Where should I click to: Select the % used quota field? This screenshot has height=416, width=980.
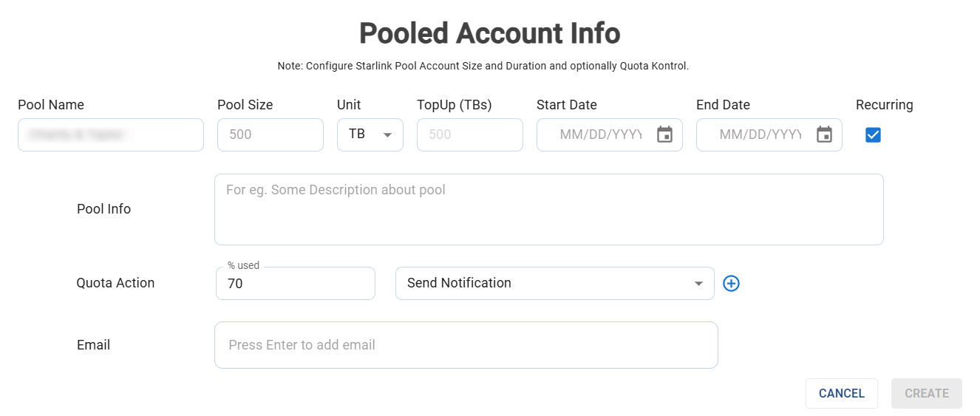click(x=295, y=283)
